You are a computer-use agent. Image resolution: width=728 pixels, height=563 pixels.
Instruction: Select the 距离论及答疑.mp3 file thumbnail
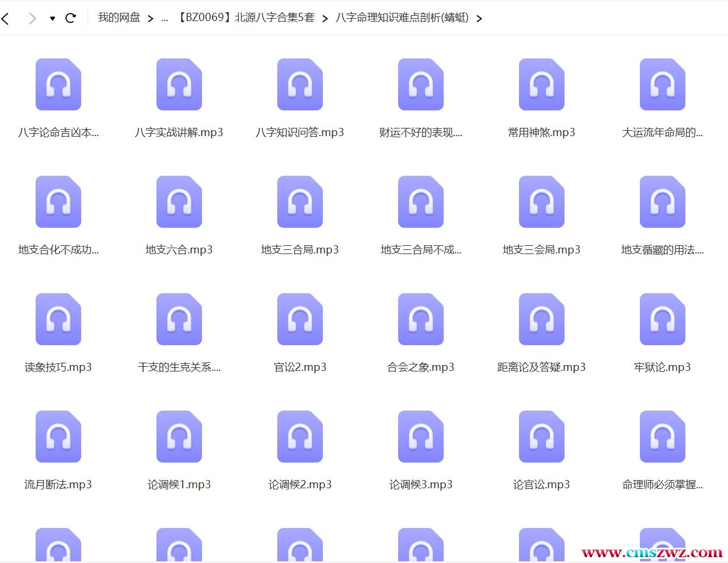(x=542, y=319)
